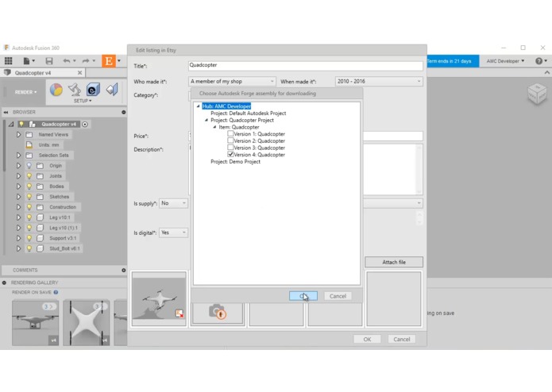Click the Save icon in toolbar
Viewport: 552px width, 392px height.
[49, 61]
